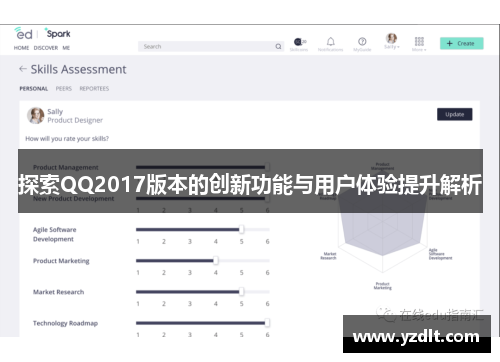This screenshot has height=362, width=500.
Task: Click the Market Research label on the radar chart
Action: 328,256
